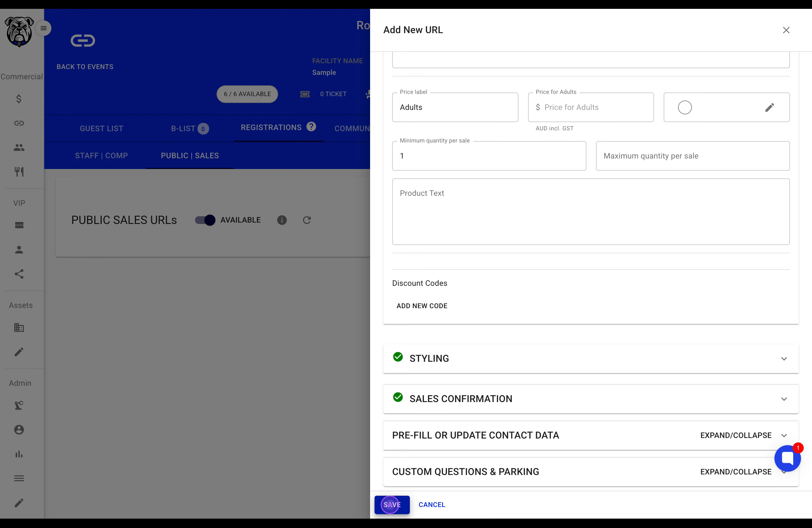The image size is (812, 528).
Task: Focus the Price for Adults input field
Action: click(590, 107)
